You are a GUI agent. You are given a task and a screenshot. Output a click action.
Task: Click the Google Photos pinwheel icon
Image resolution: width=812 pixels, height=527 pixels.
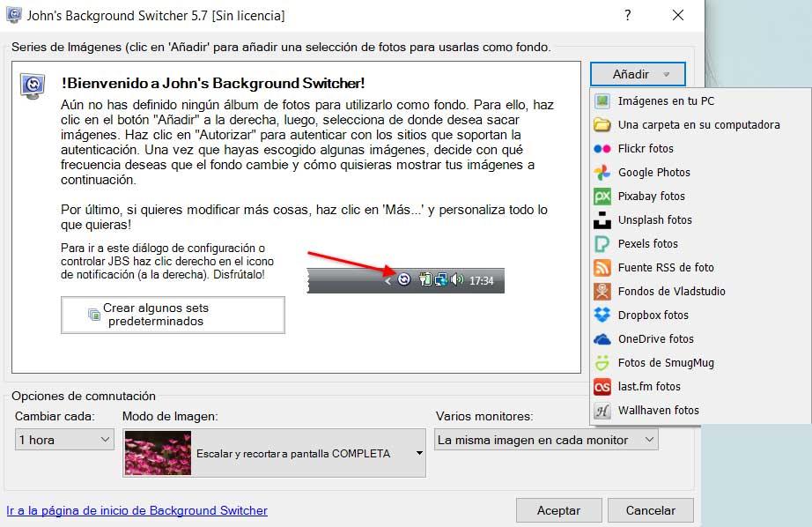point(602,173)
